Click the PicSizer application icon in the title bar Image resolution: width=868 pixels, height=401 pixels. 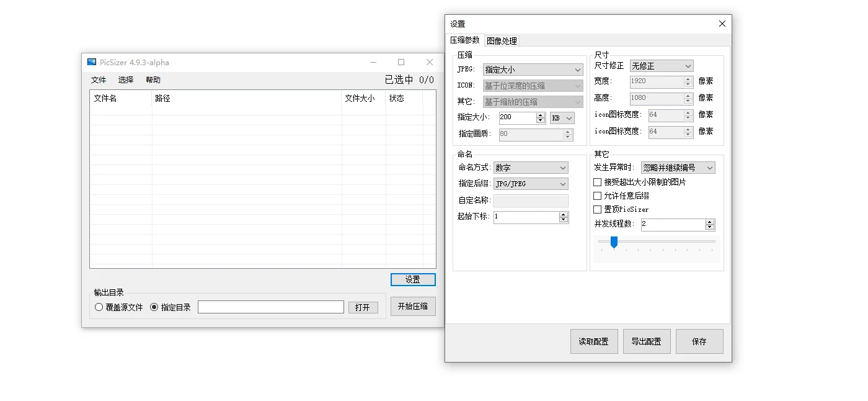(91, 62)
